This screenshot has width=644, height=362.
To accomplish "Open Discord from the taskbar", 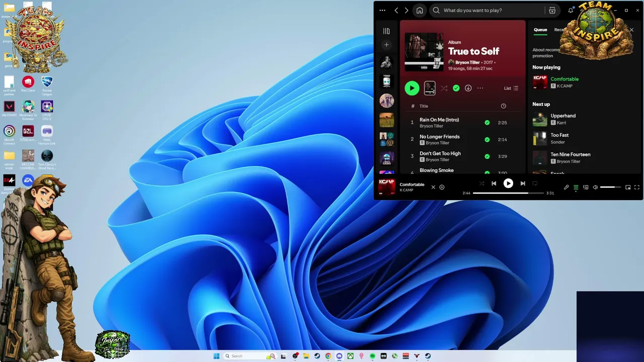I will pos(339,356).
